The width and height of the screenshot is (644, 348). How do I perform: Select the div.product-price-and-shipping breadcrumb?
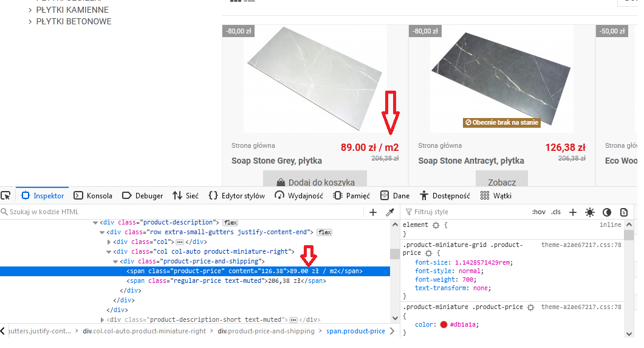266,331
